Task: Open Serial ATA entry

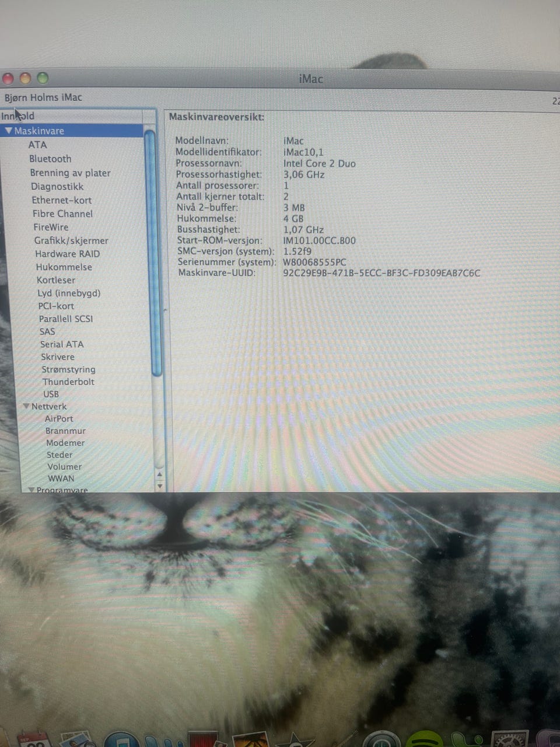Action: click(x=62, y=344)
